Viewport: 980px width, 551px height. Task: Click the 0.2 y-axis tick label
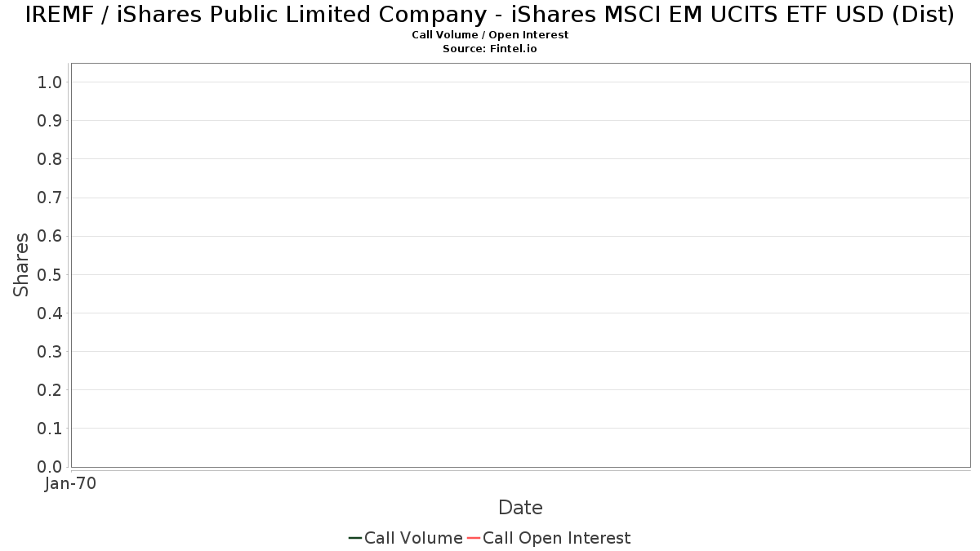tap(50, 390)
